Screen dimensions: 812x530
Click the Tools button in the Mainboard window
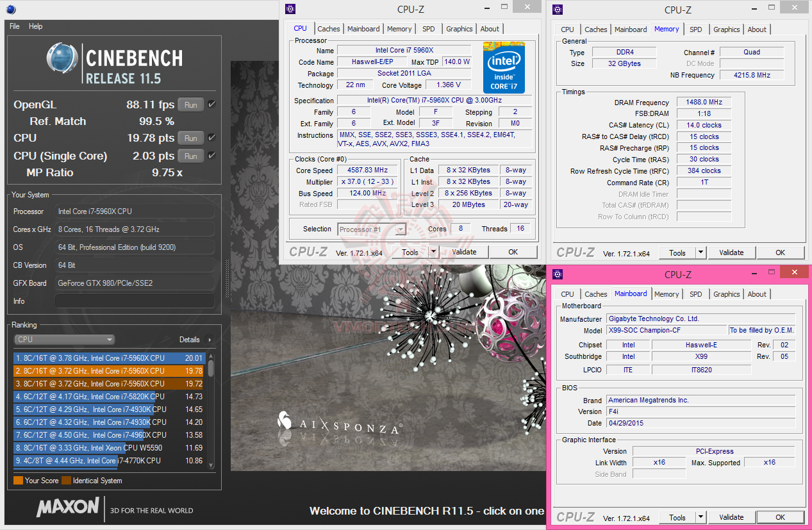677,517
